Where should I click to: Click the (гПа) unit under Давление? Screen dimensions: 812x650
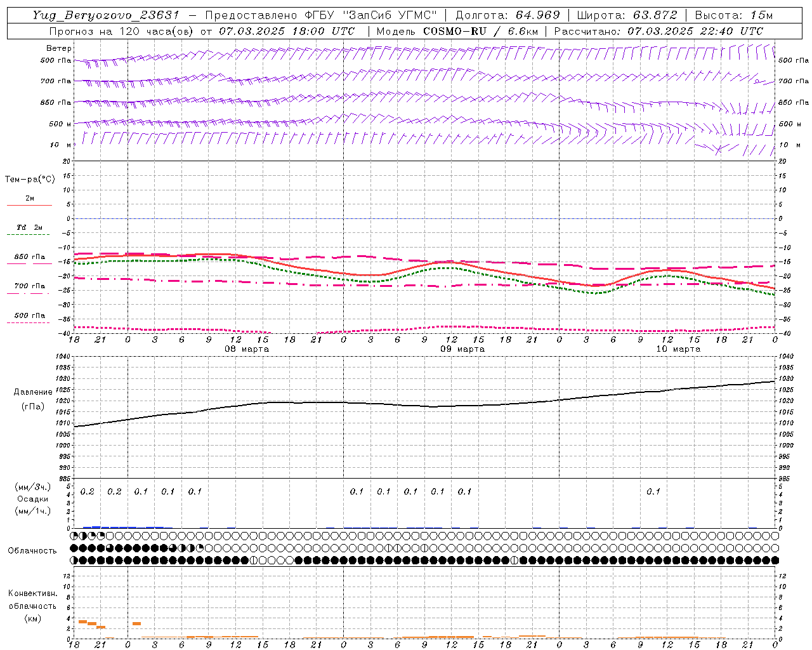(x=33, y=406)
